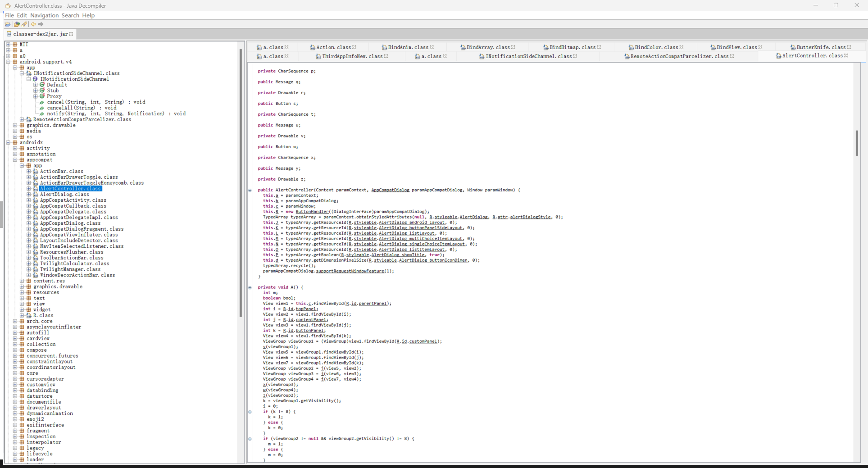Follow the ButtonHandler link in code
The image size is (868, 468).
tap(312, 212)
